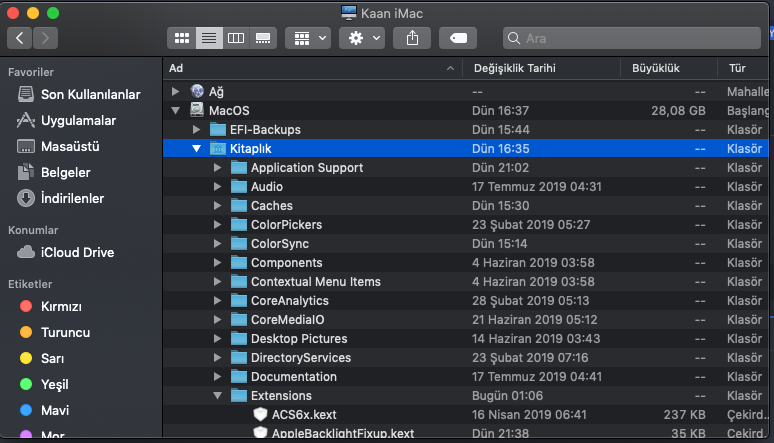
Task: Click the Share toolbar button
Action: pos(412,38)
